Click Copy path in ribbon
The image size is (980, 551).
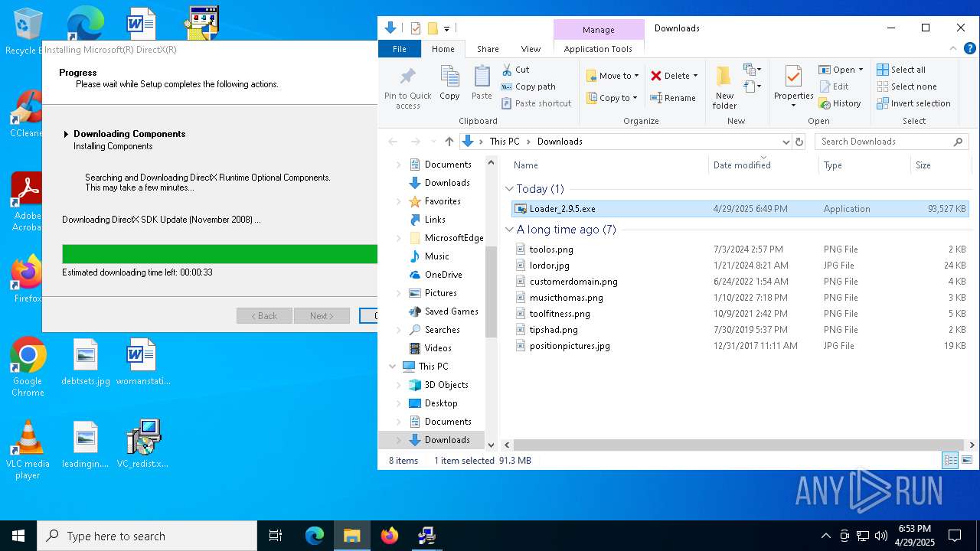(528, 86)
